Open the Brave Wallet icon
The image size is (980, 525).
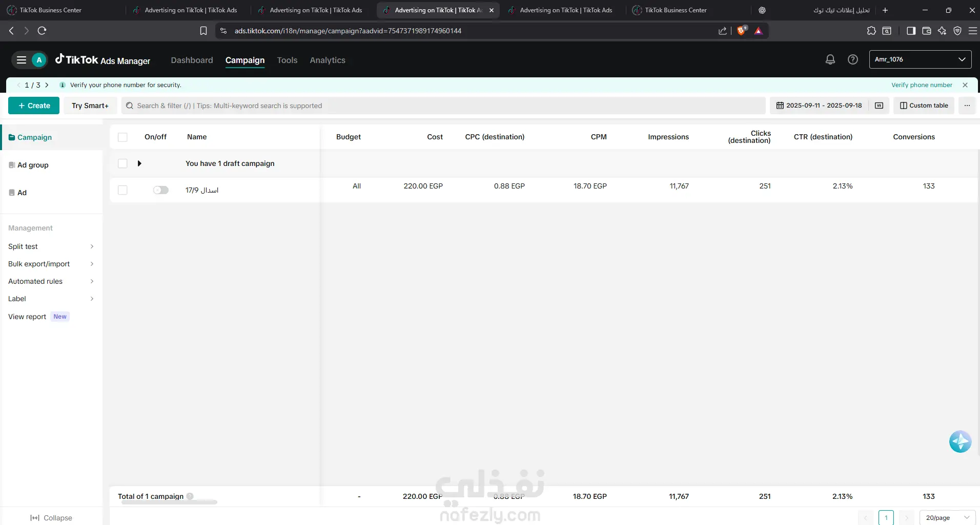(x=927, y=31)
